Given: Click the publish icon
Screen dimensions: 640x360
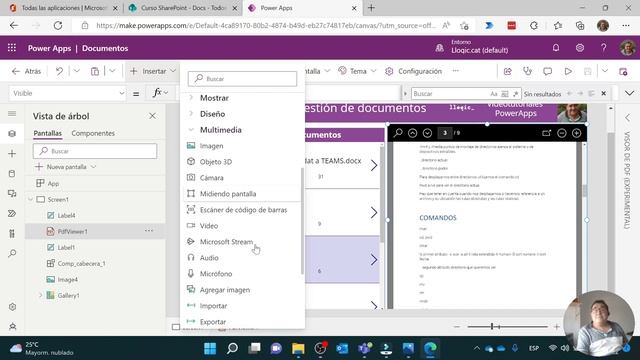Looking at the screenshot, I should tap(623, 72).
